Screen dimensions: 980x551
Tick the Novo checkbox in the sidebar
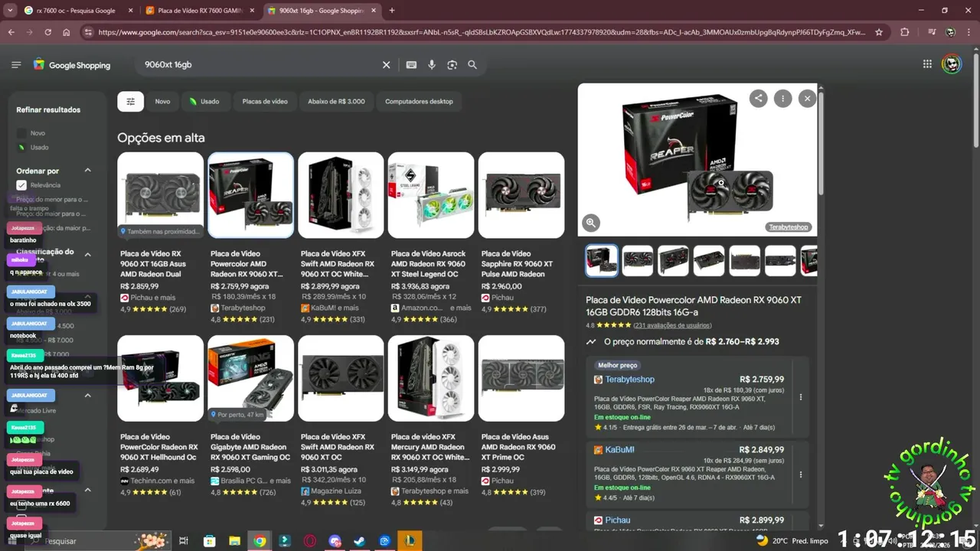21,133
